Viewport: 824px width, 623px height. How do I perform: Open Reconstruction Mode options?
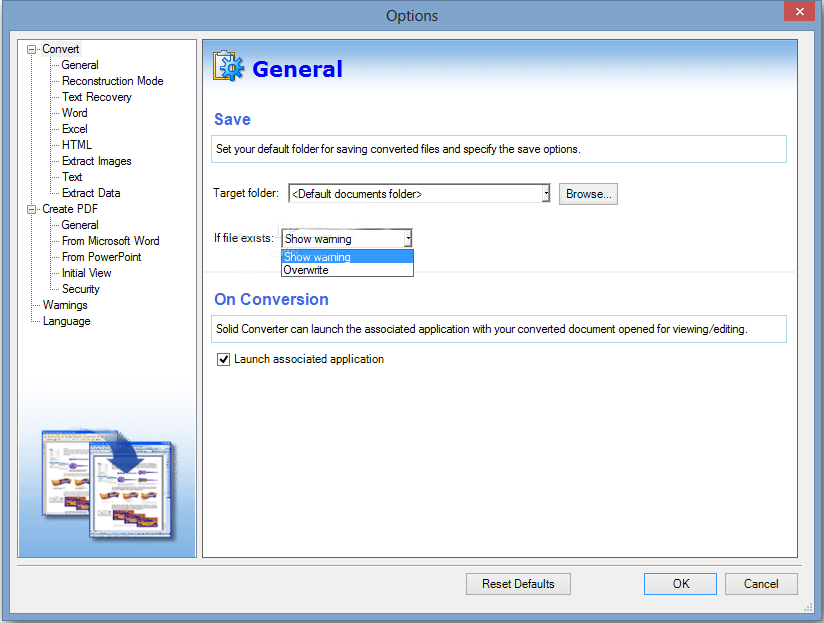(112, 81)
